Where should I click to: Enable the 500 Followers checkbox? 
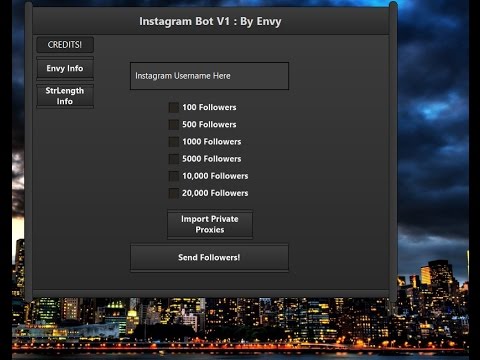[x=174, y=125]
